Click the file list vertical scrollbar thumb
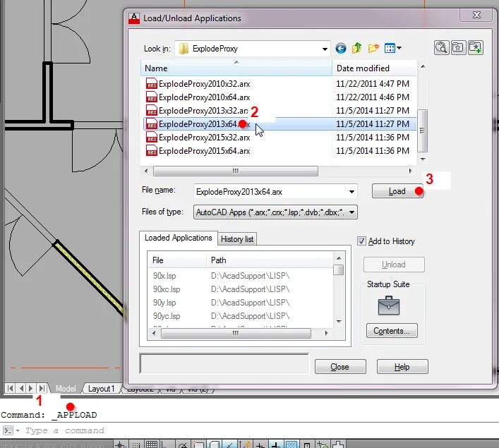The image size is (499, 448). point(422,131)
